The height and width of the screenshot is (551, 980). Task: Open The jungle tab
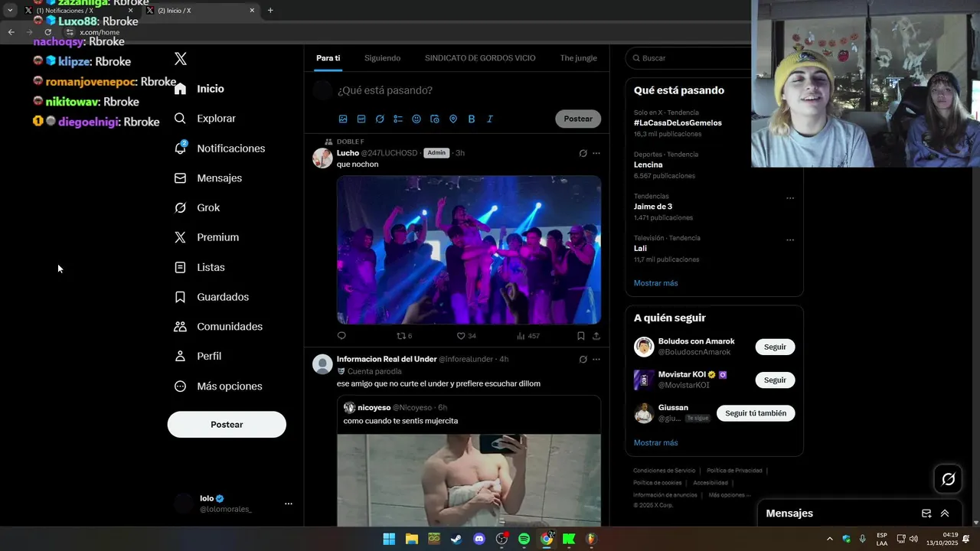click(x=578, y=58)
